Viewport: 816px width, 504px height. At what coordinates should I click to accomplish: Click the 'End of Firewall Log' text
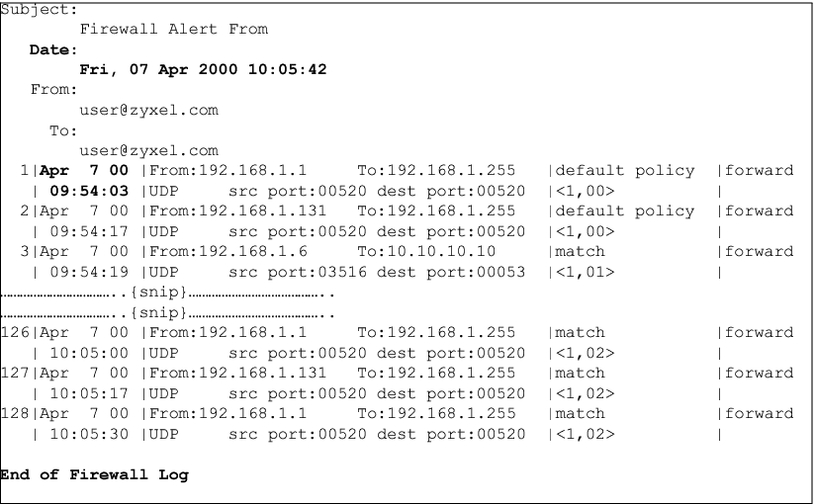click(x=94, y=475)
